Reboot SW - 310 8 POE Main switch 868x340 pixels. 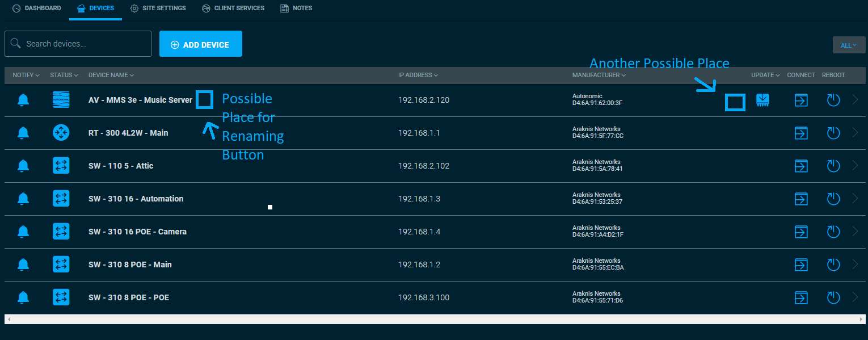click(x=833, y=265)
